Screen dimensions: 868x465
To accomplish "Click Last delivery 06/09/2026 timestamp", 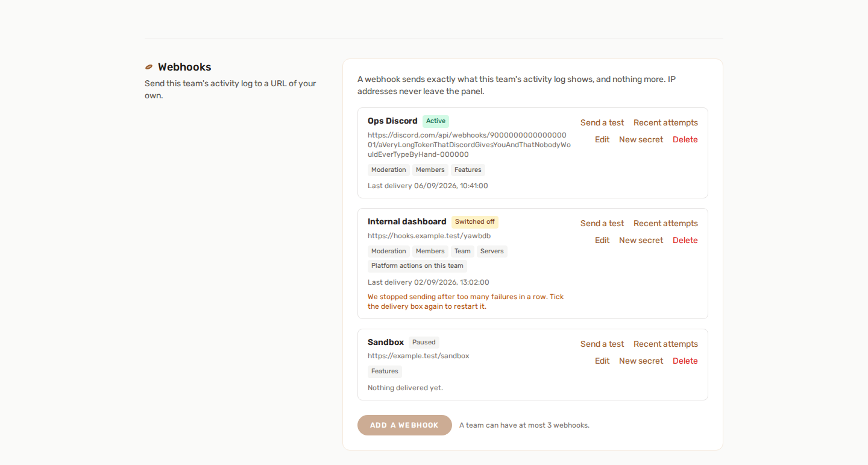I will tap(428, 186).
